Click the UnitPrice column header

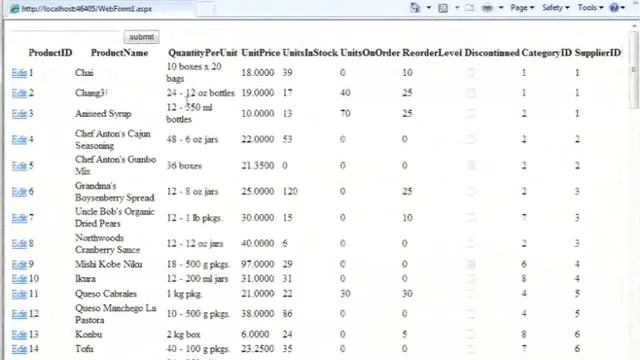(x=260, y=53)
